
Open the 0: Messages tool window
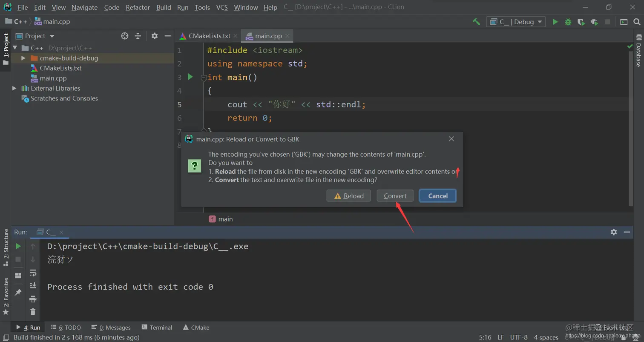tap(111, 328)
